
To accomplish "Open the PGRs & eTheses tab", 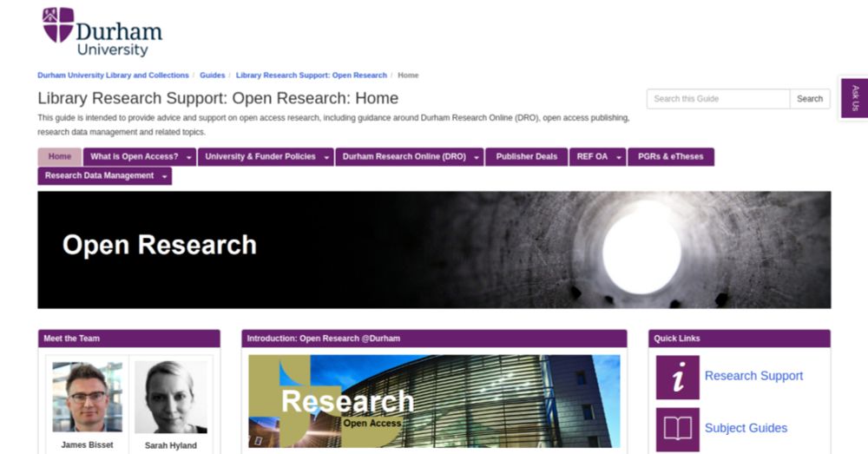I will click(x=670, y=156).
